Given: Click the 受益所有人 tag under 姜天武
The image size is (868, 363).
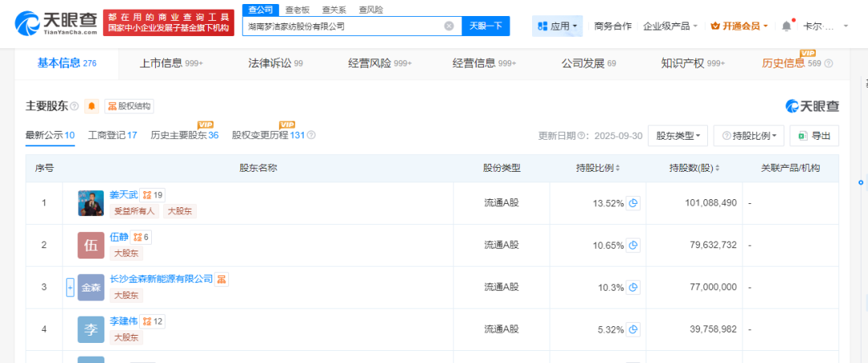Looking at the screenshot, I should [135, 211].
